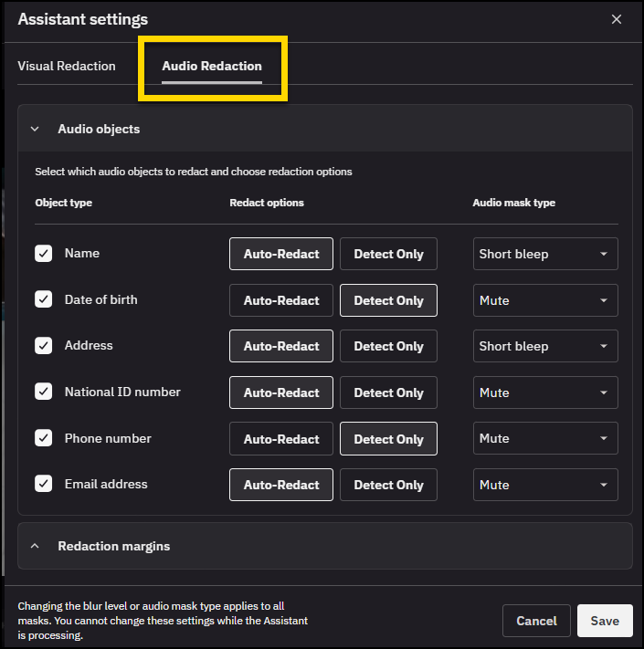Close the Assistant settings dialog
Viewport: 644px width, 649px height.
click(617, 19)
